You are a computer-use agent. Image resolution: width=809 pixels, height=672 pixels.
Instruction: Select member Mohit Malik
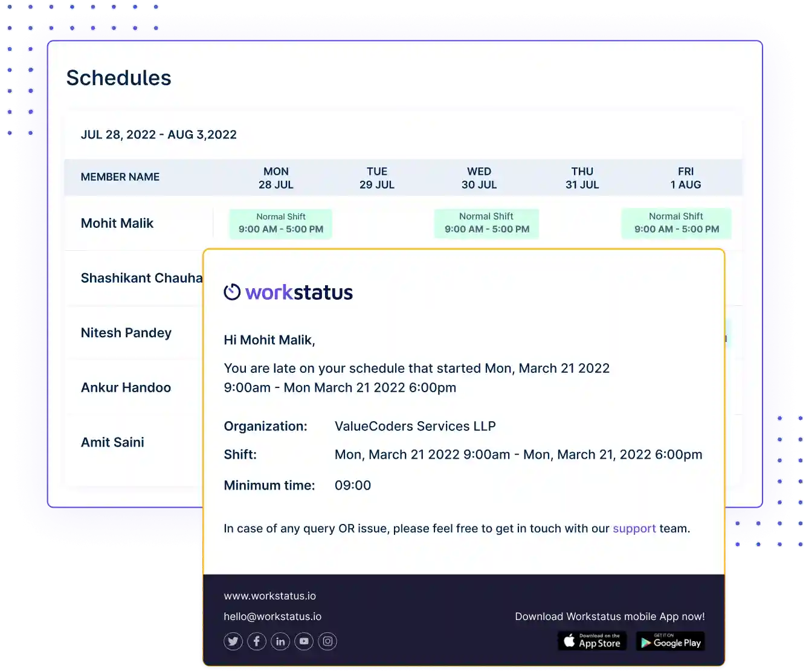[117, 224]
